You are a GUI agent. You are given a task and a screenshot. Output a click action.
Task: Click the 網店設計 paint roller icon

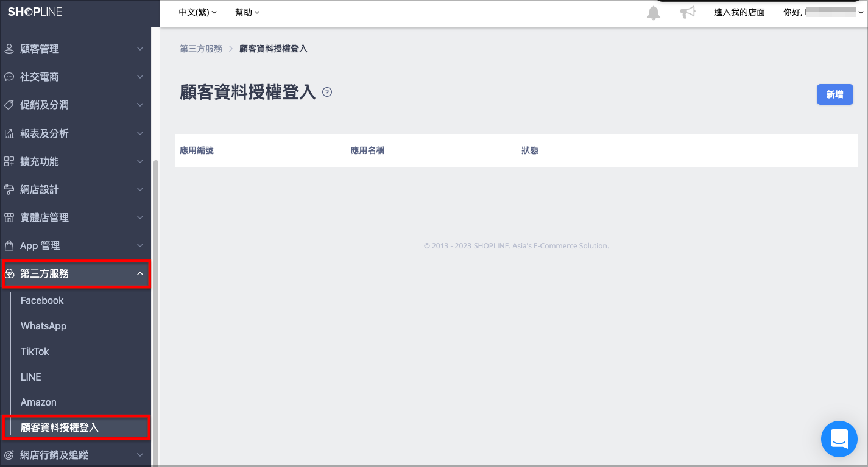point(9,189)
